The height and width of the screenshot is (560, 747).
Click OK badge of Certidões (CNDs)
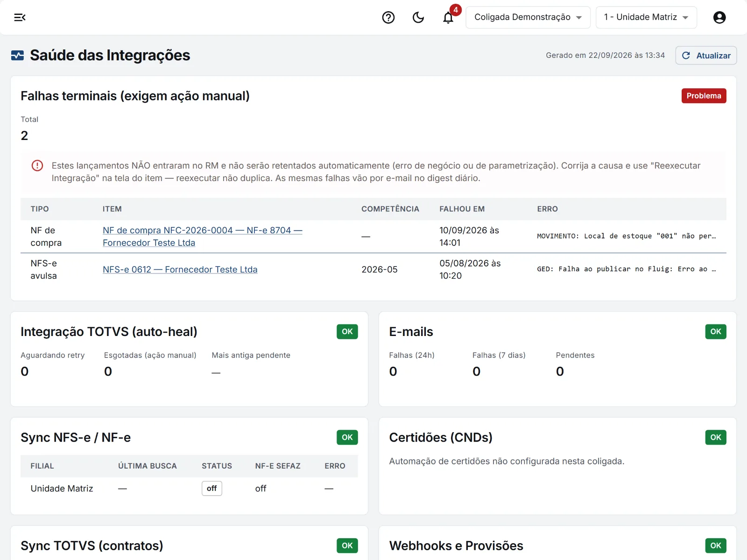click(x=716, y=437)
